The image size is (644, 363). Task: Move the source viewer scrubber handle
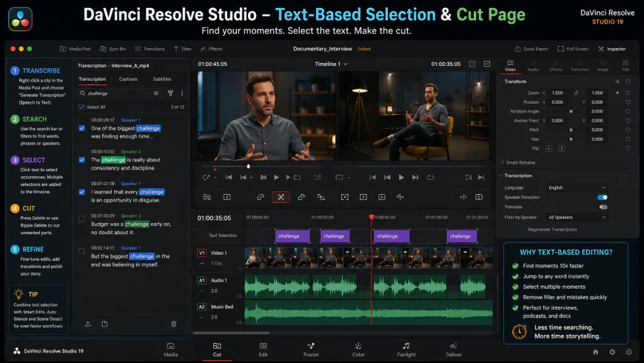[248, 167]
